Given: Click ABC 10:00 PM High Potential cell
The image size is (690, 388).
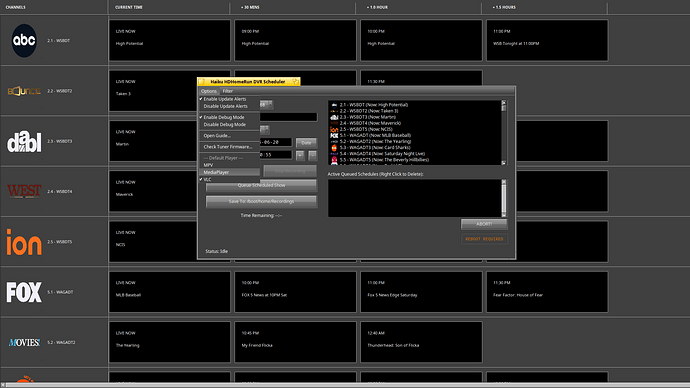Looking at the screenshot, I should tap(421, 40).
